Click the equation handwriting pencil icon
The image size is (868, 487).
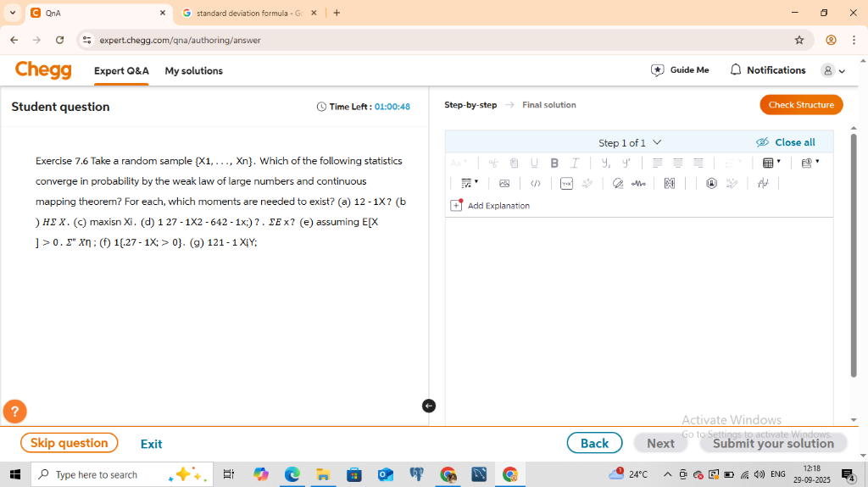587,183
